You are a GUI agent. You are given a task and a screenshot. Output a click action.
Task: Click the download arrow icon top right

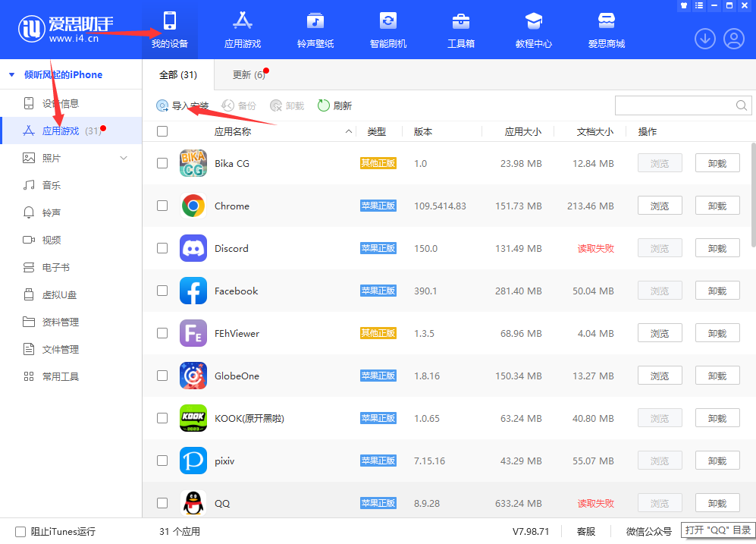pos(705,38)
